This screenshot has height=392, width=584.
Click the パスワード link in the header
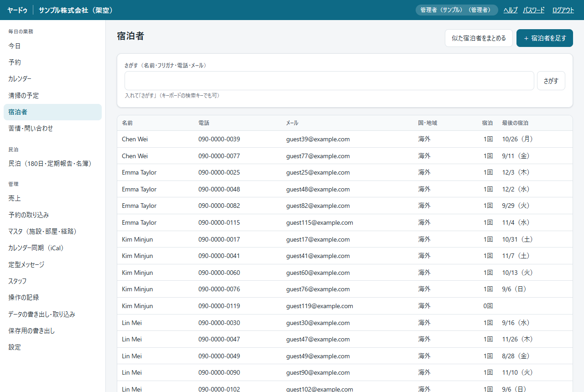tap(534, 10)
